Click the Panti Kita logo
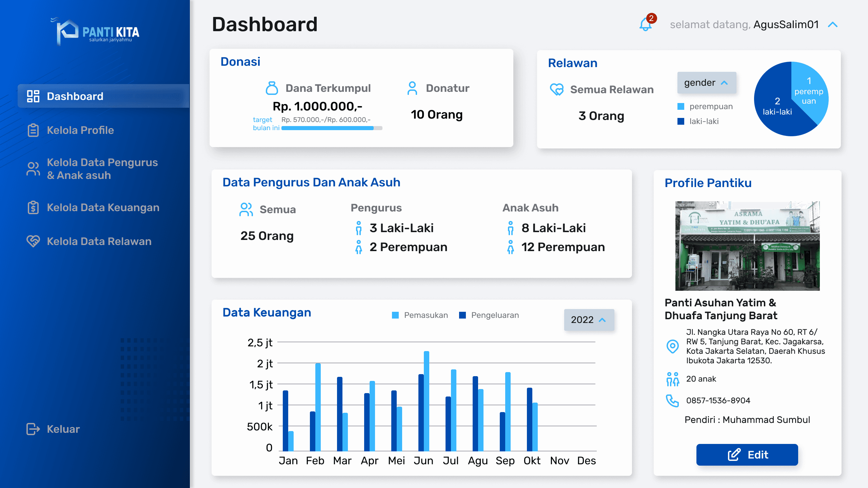 pyautogui.click(x=95, y=32)
